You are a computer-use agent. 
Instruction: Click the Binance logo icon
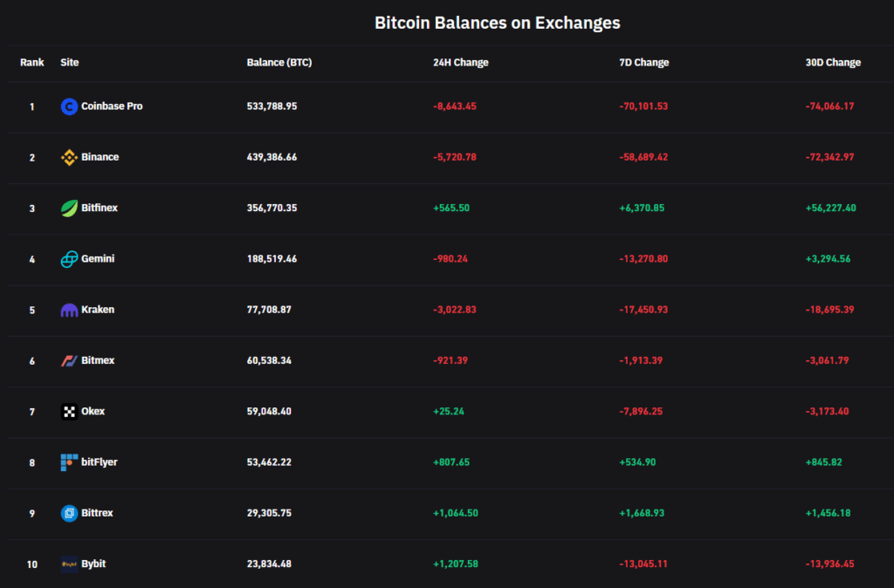click(x=69, y=157)
